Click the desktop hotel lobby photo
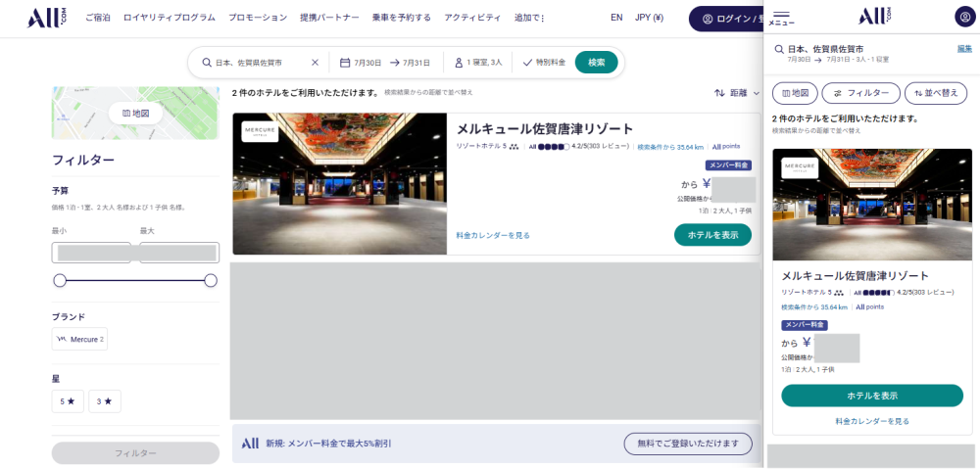The width and height of the screenshot is (980, 469). (340, 184)
